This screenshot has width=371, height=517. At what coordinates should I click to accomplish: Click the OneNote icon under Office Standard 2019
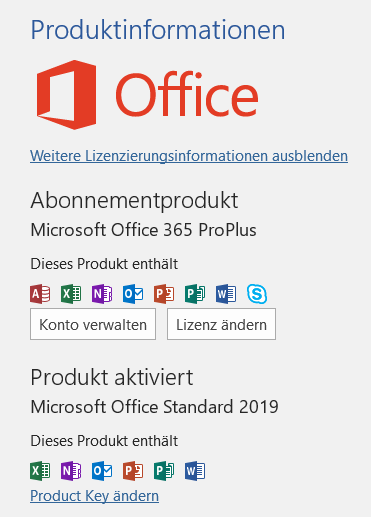click(71, 471)
